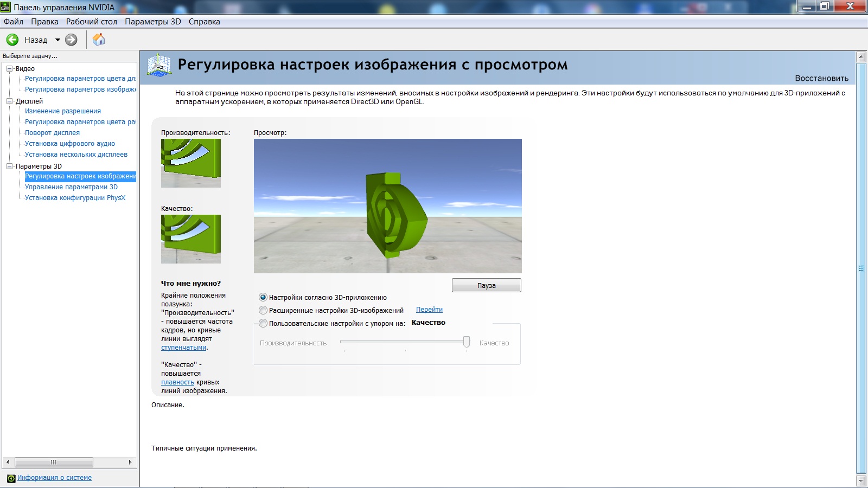Open the Рабочий стол menu
Image resolution: width=868 pixels, height=488 pixels.
tap(92, 22)
